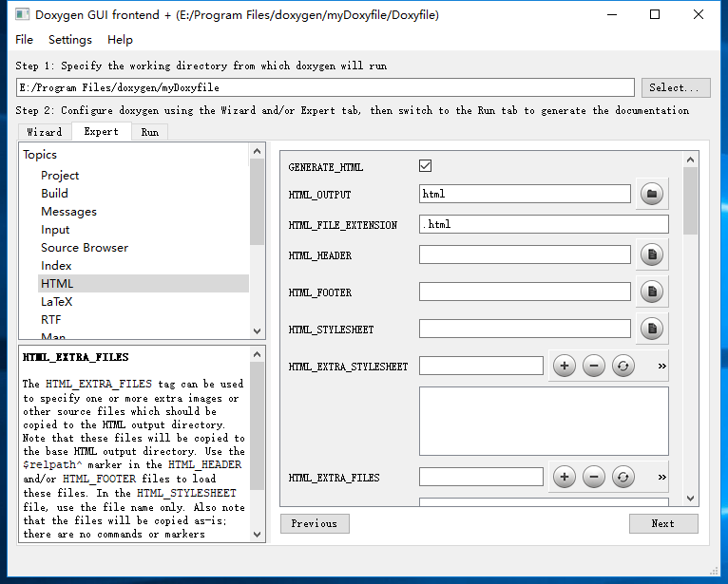Expand HTML_EXTRA_FILES toolbar overflow arrow
728x584 pixels.
(x=662, y=477)
